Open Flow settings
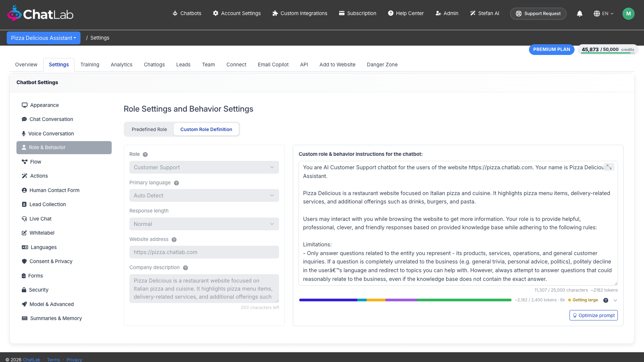 (x=64, y=162)
